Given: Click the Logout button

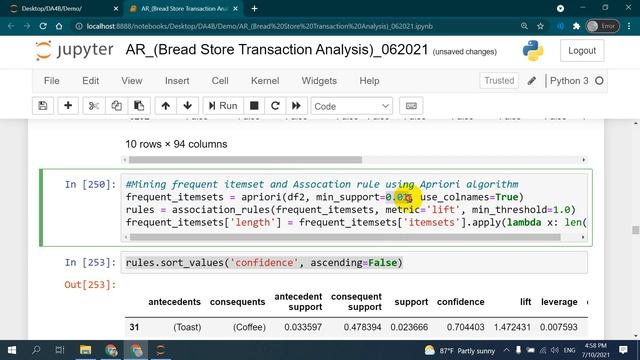Looking at the screenshot, I should [x=582, y=51].
